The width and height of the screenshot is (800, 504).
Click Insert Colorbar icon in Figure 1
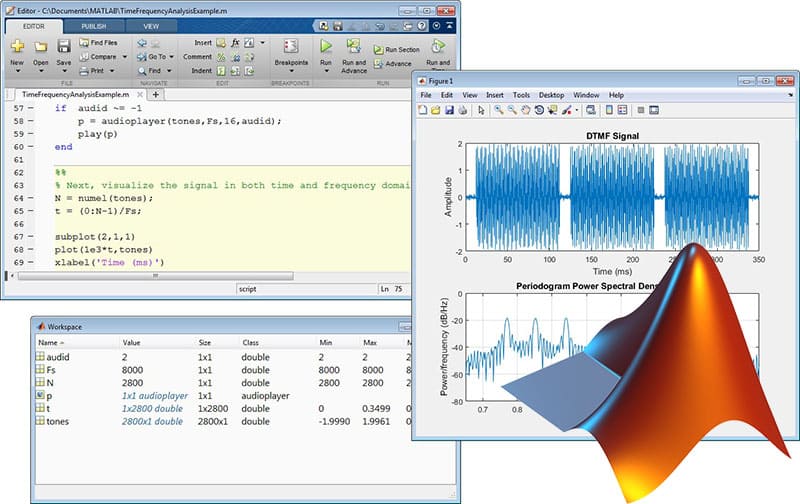point(609,110)
